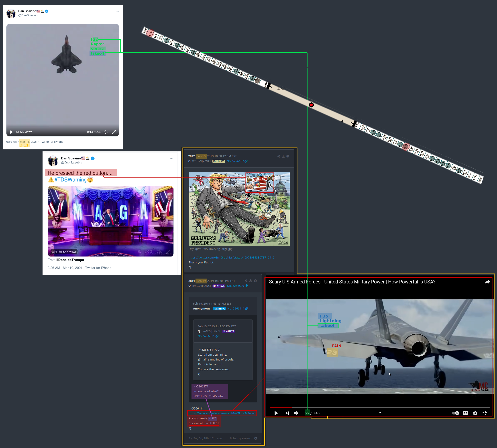Click the verified badge on Mar 10 tweet
This screenshot has height=448, width=497.
pyautogui.click(x=93, y=158)
